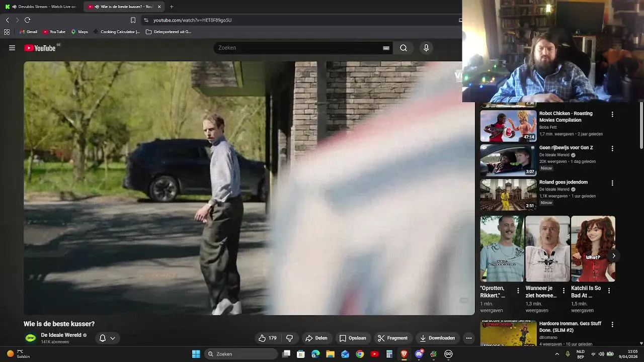The height and width of the screenshot is (362, 644).
Task: Start voice search with microphone icon
Action: pyautogui.click(x=426, y=48)
